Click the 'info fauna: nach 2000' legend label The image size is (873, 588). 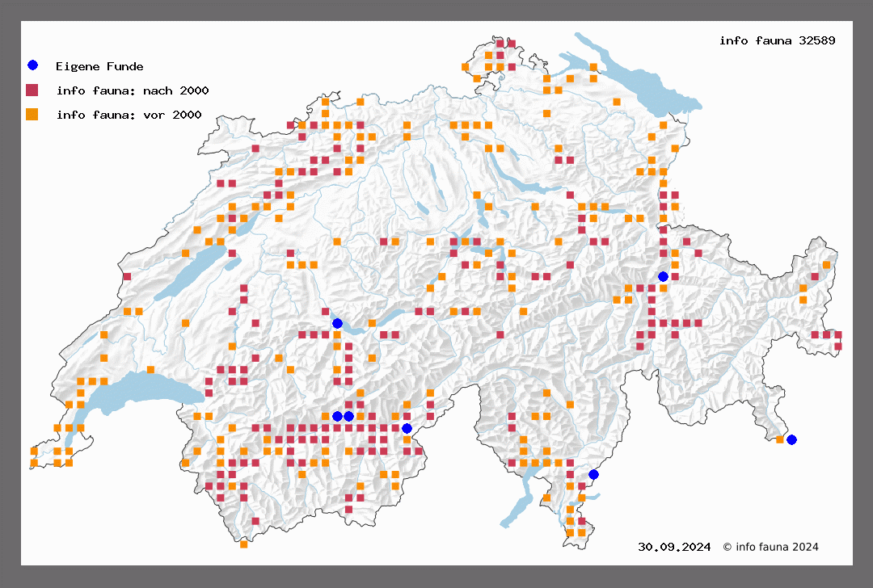pyautogui.click(x=133, y=90)
